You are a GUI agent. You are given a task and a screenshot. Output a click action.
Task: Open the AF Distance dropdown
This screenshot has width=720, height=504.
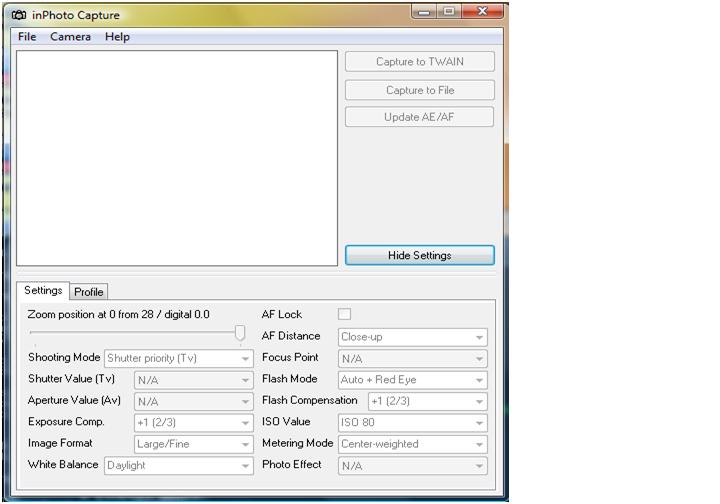(412, 337)
